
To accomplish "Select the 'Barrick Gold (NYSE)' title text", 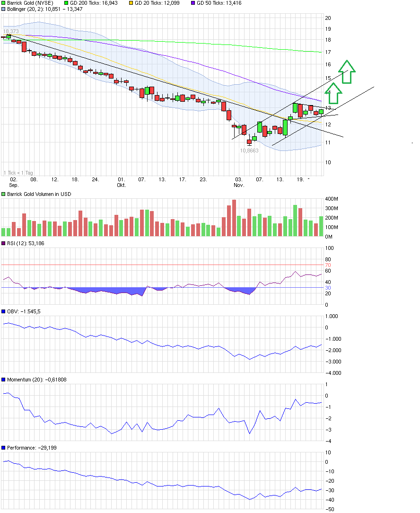I will click(x=30, y=3).
